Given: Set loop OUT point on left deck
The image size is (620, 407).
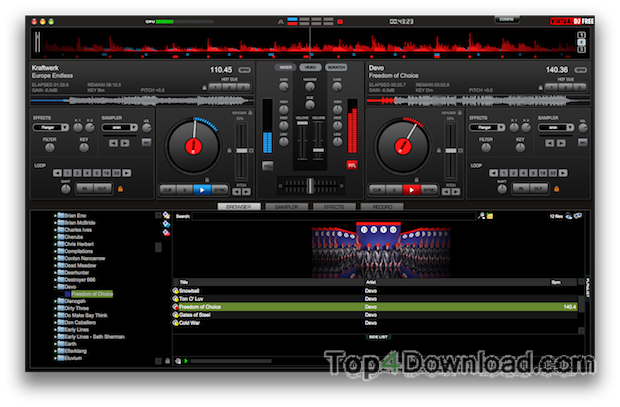Looking at the screenshot, I should (x=102, y=189).
